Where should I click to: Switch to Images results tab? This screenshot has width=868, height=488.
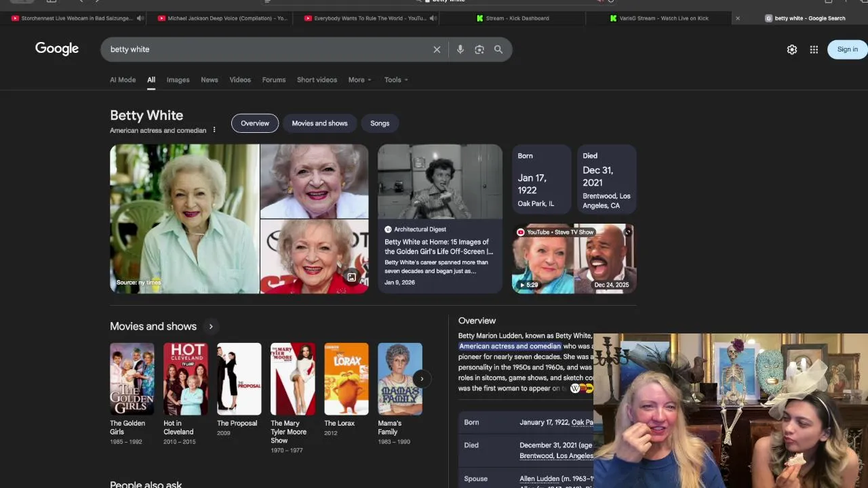pyautogui.click(x=178, y=80)
